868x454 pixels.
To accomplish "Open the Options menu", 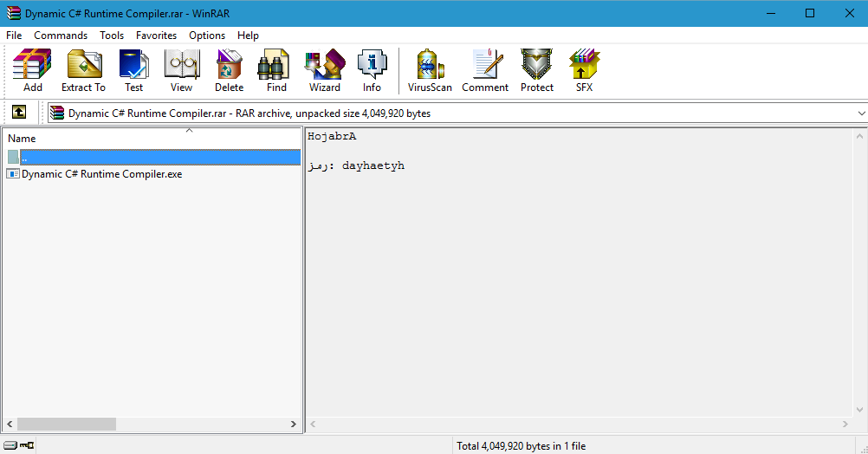I will click(x=207, y=36).
